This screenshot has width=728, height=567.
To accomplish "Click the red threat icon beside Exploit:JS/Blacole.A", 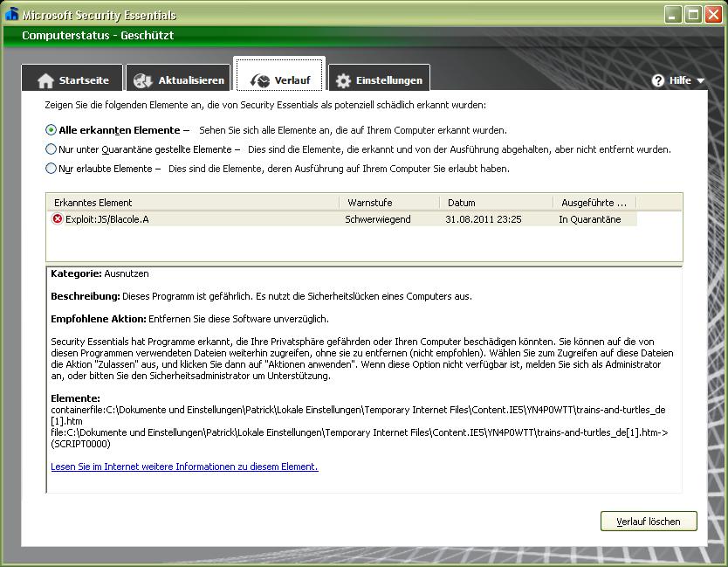I will tap(57, 219).
